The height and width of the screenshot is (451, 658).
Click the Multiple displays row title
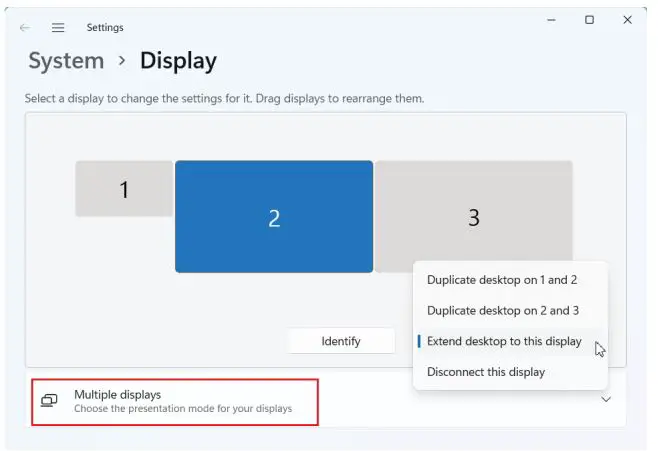117,395
